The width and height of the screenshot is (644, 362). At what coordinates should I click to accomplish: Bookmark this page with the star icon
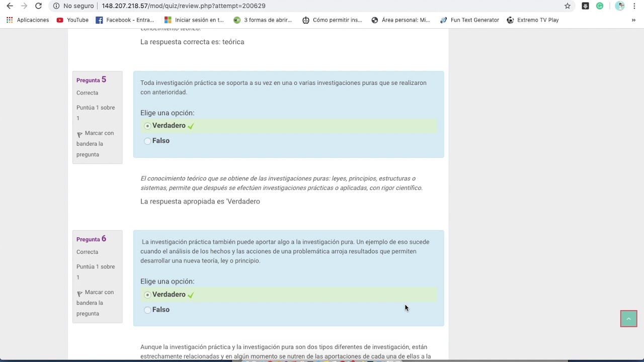(x=568, y=6)
